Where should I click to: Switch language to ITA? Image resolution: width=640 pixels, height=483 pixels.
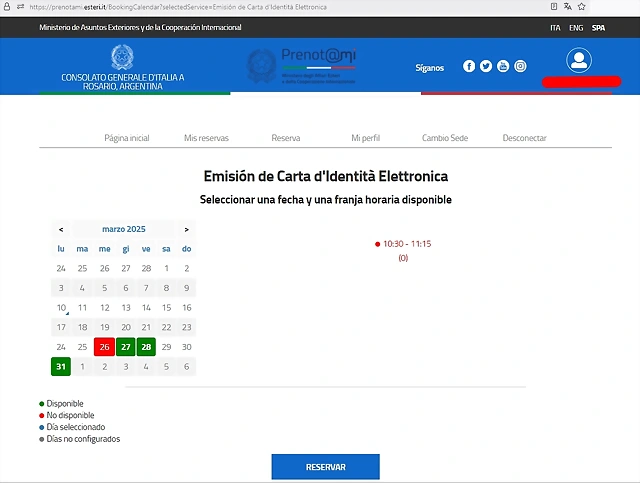coord(555,28)
